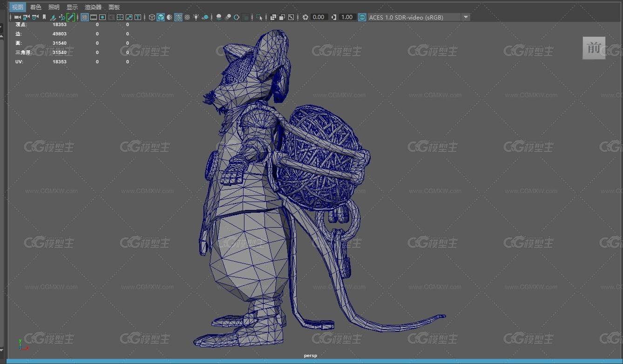The image size is (623, 364).
Task: Toggle the field chart icon
Action: pyautogui.click(x=120, y=17)
